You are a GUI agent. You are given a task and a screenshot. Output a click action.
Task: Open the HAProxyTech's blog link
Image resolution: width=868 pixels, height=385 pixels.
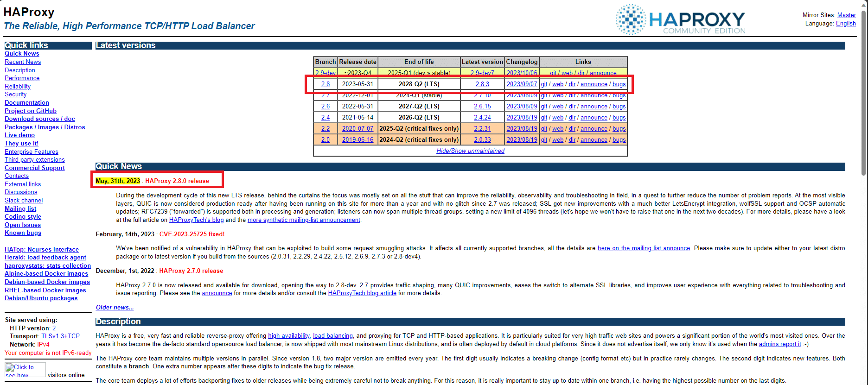[196, 220]
